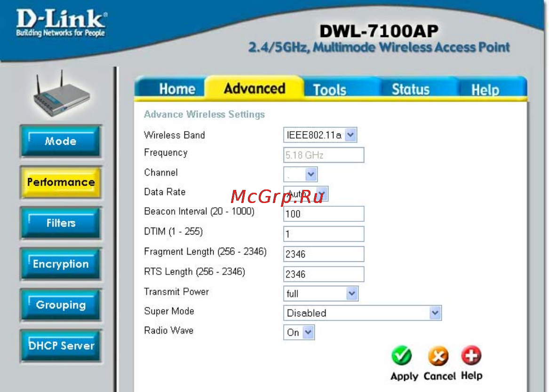Expand the Wireless Band dropdown

pos(320,135)
